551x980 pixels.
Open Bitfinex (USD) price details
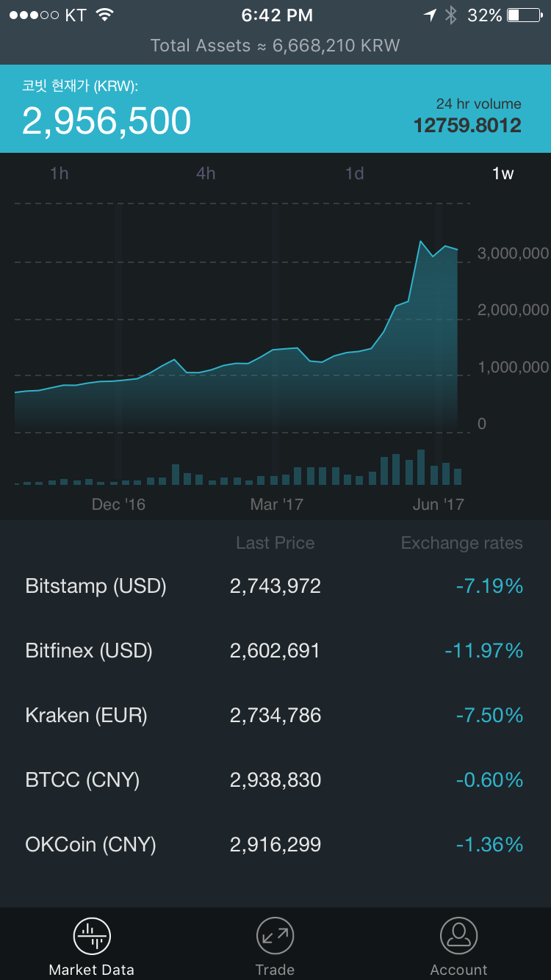click(x=275, y=650)
